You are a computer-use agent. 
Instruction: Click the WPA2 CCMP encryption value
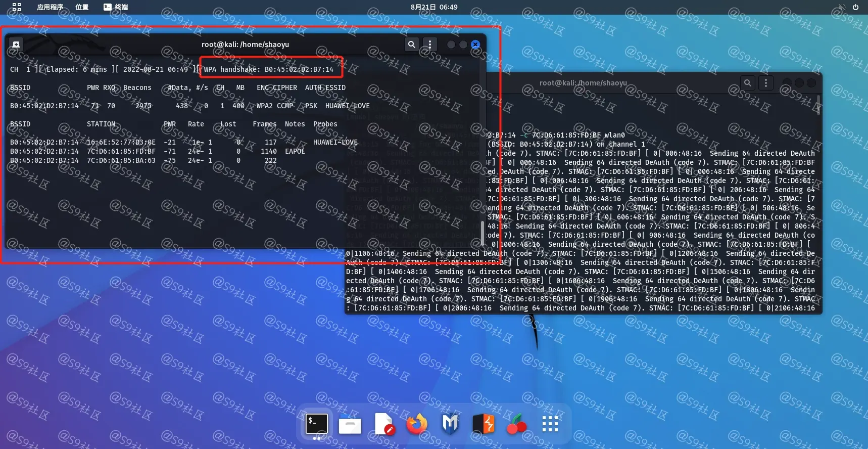[275, 106]
